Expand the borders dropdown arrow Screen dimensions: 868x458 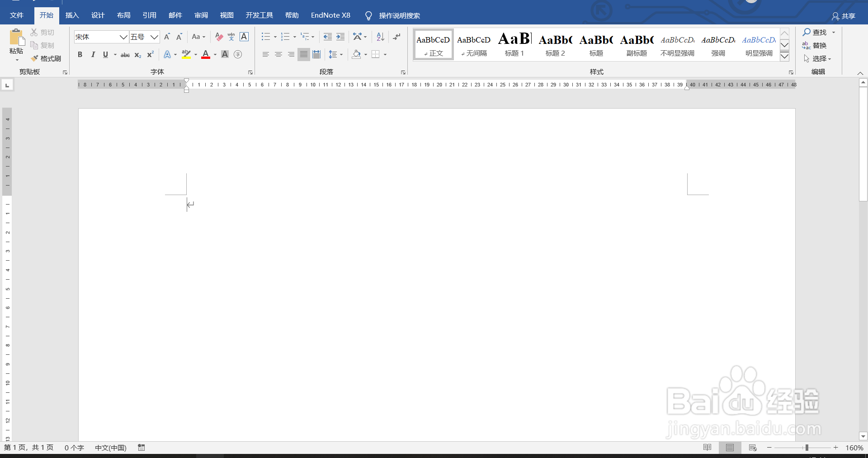(385, 54)
